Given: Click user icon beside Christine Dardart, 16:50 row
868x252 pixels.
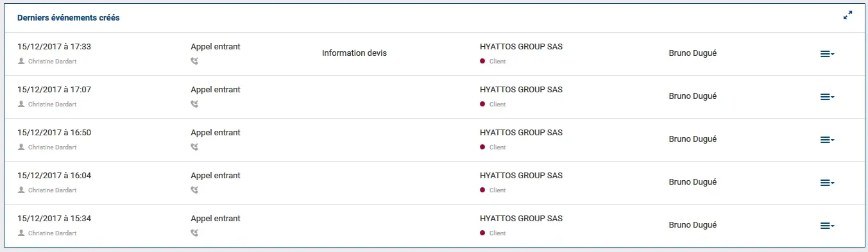Looking at the screenshot, I should click(x=21, y=147).
